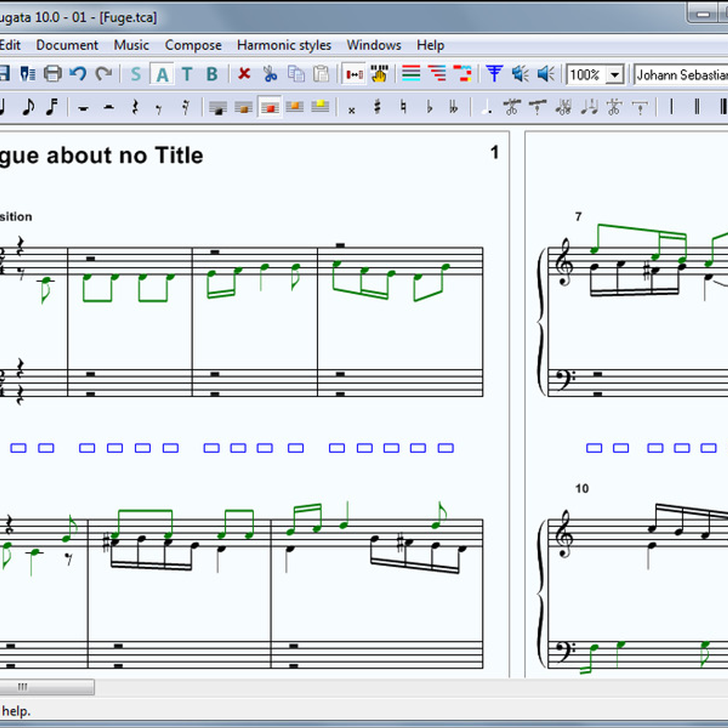Insert an eighth rest
The height and width of the screenshot is (728, 728).
[159, 109]
